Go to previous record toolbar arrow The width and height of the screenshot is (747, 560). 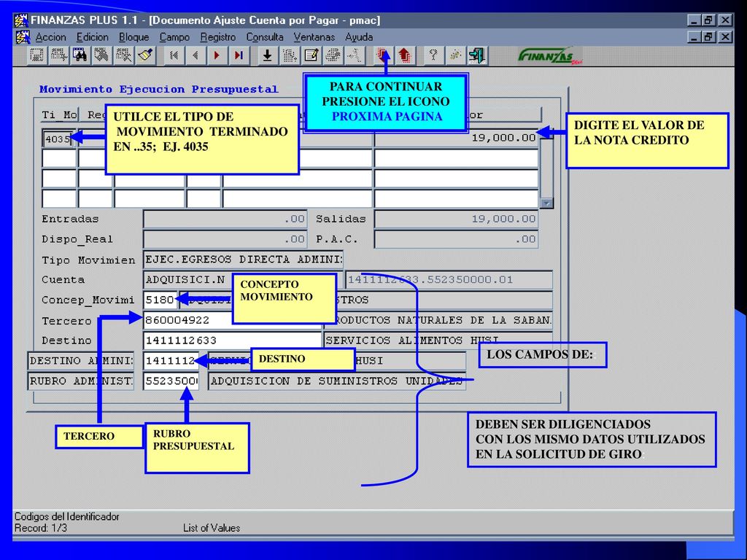196,55
